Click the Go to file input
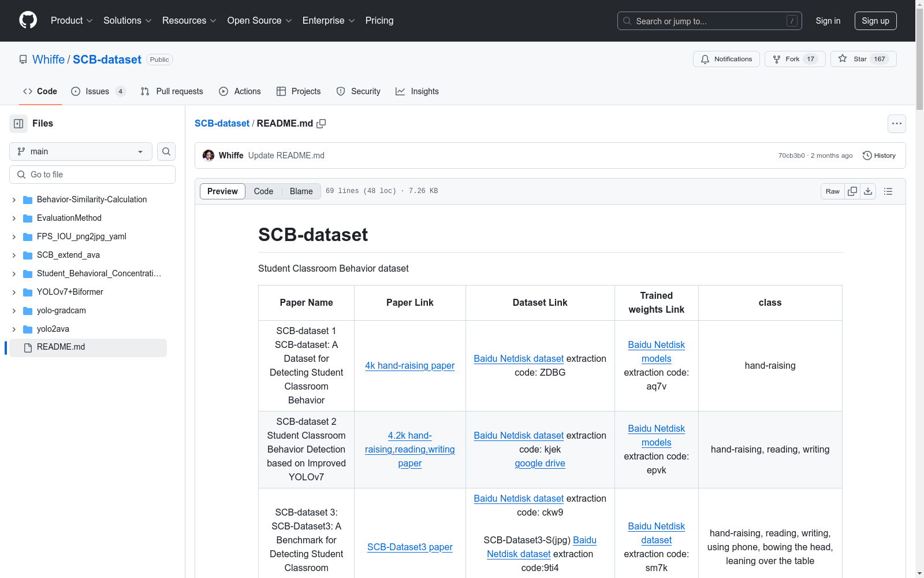The image size is (924, 578). (92, 175)
